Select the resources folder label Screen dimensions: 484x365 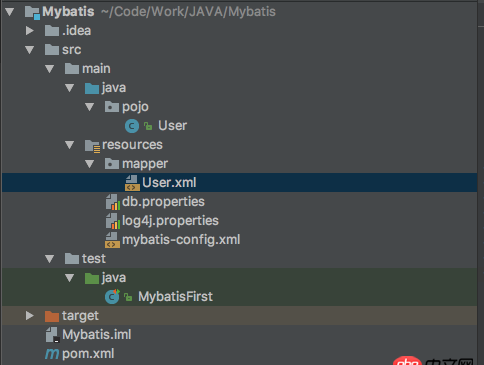132,145
